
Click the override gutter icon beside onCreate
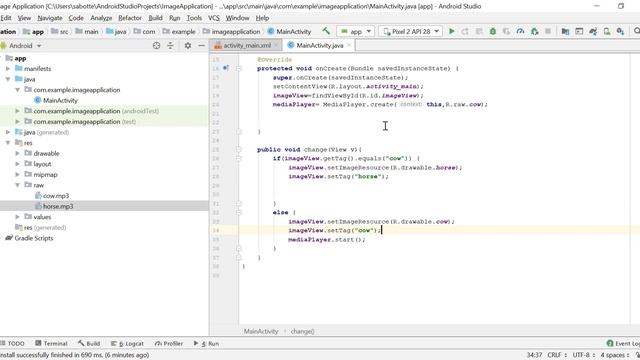click(x=226, y=68)
